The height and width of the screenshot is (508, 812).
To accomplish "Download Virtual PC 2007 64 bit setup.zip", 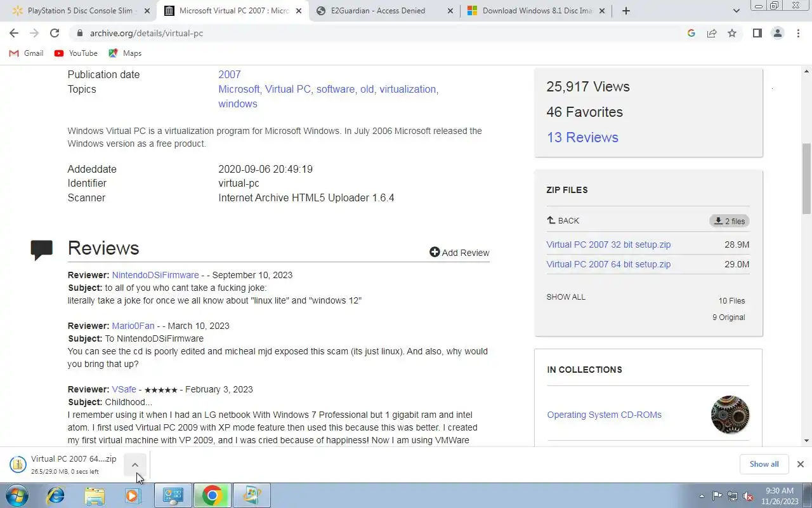I will [608, 264].
